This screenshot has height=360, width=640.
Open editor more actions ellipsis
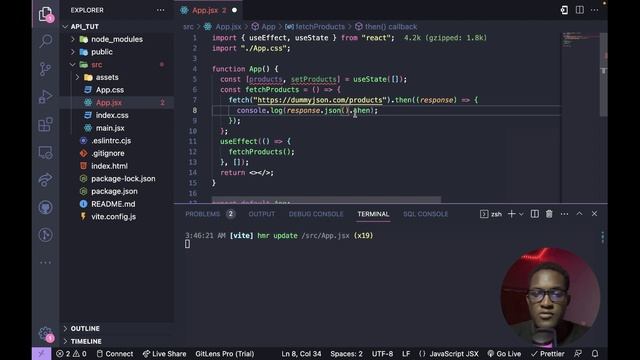coord(594,10)
